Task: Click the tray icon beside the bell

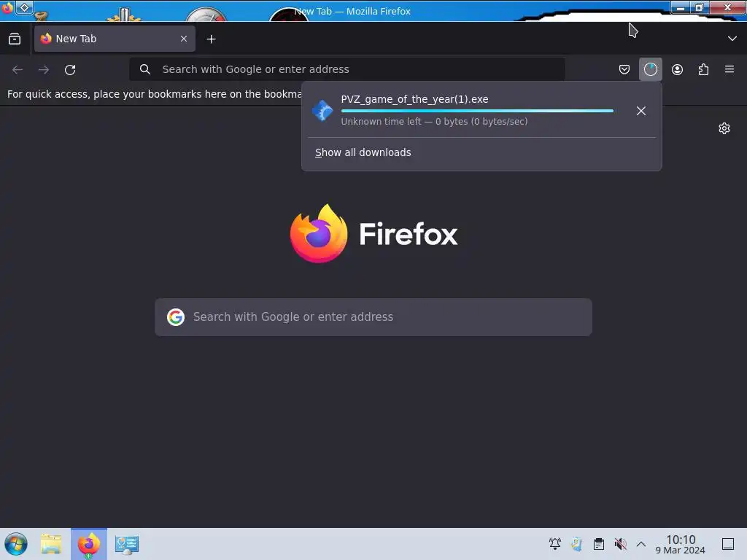Action: pos(577,544)
